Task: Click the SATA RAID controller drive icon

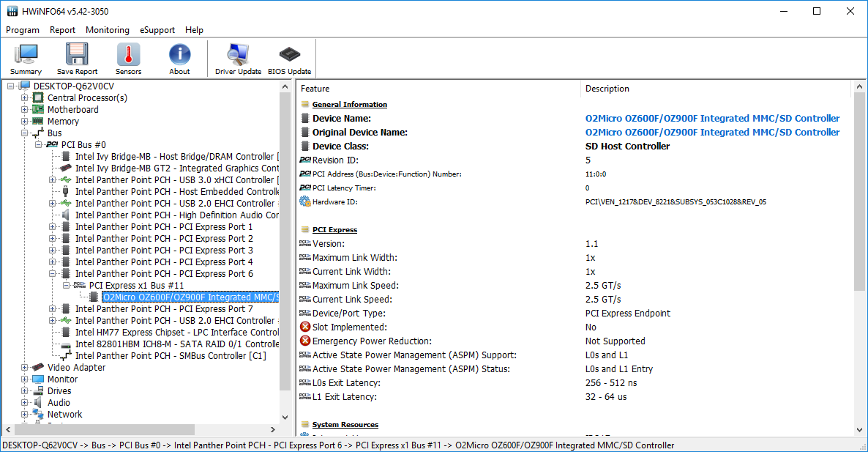Action: click(66, 344)
